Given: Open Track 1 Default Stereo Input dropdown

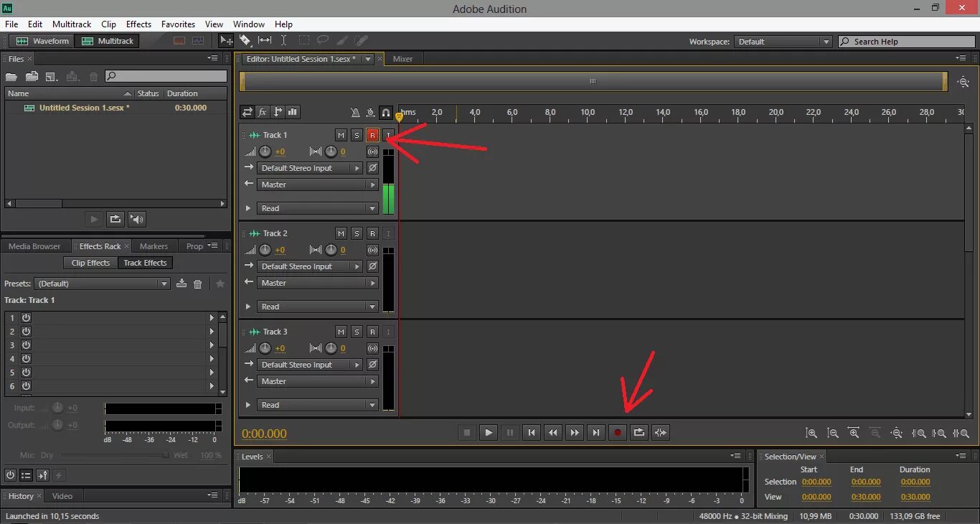Looking at the screenshot, I should pyautogui.click(x=310, y=168).
